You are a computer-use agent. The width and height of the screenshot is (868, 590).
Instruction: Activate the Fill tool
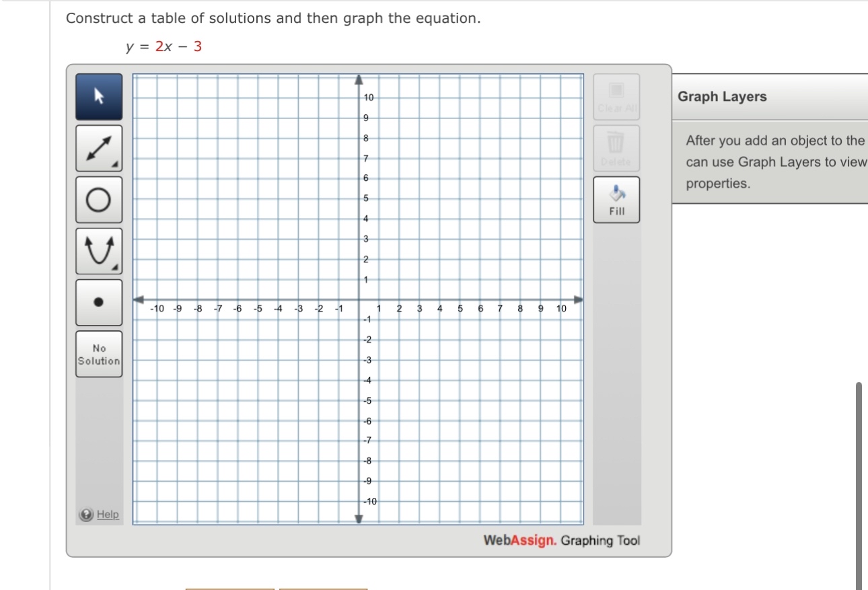coord(616,198)
